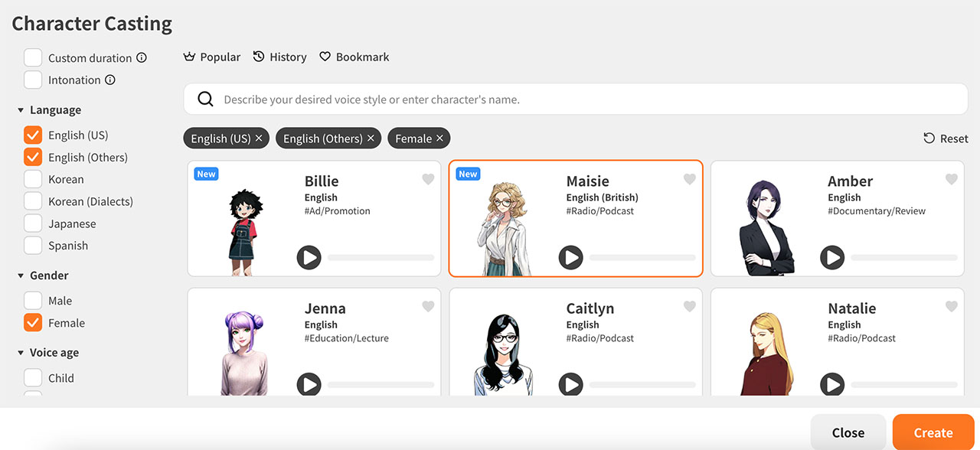Collapse the Language filter section
980x450 pixels.
(21, 109)
